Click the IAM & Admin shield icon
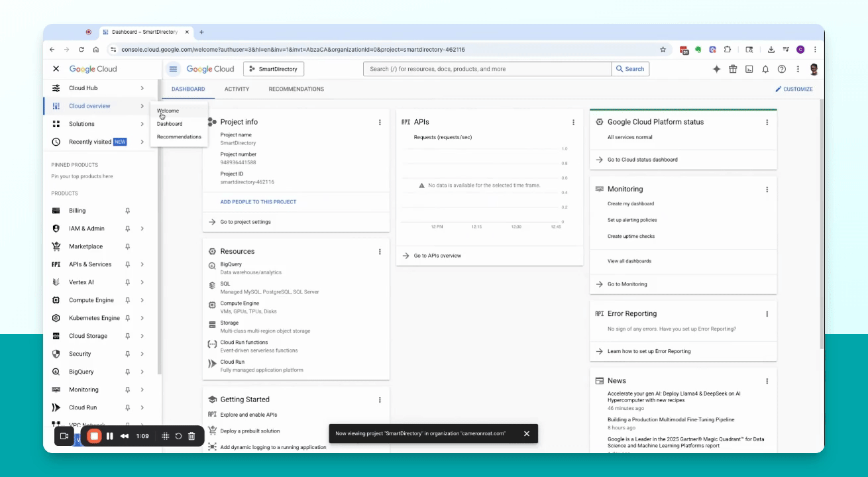 point(56,229)
